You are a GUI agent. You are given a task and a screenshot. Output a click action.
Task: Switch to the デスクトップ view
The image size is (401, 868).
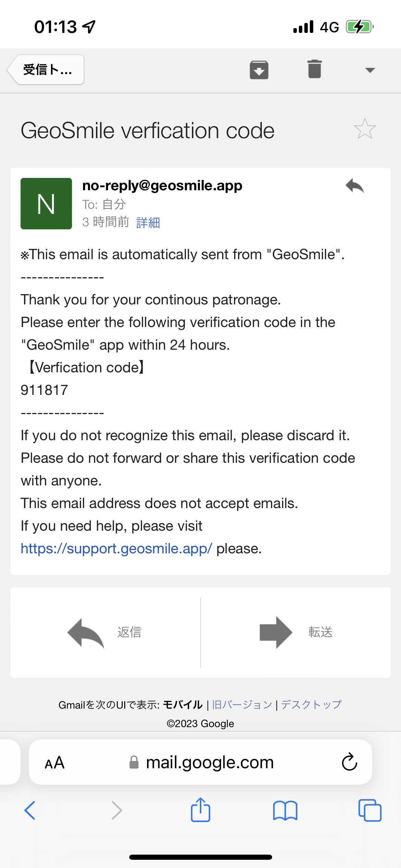[x=311, y=705]
